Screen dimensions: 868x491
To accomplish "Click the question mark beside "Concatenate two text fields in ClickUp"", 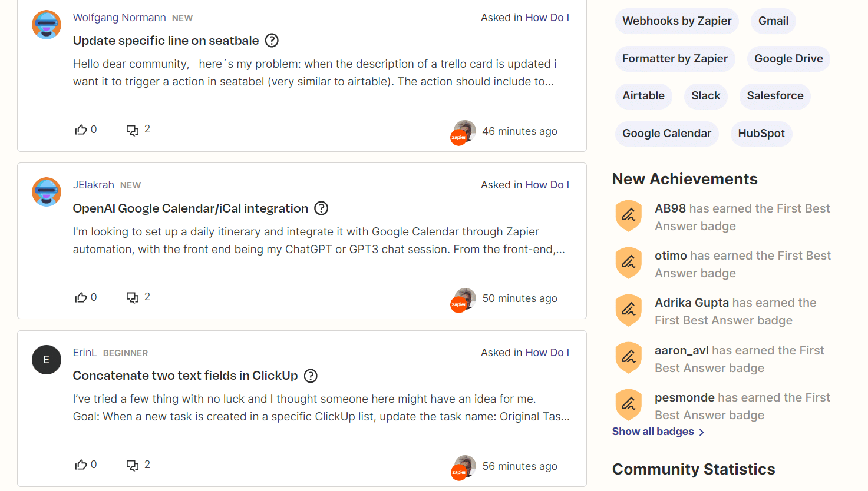I will coord(311,376).
